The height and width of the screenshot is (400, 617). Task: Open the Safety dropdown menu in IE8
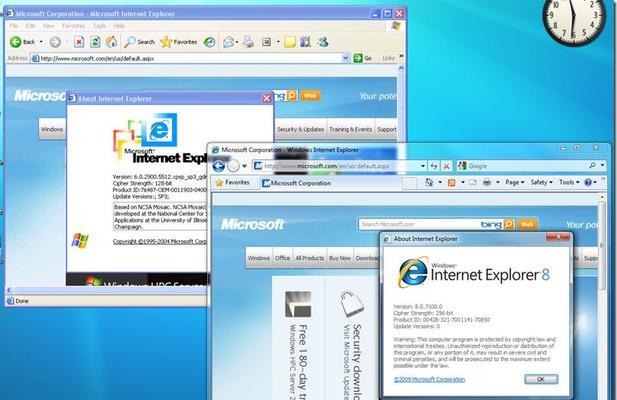541,182
